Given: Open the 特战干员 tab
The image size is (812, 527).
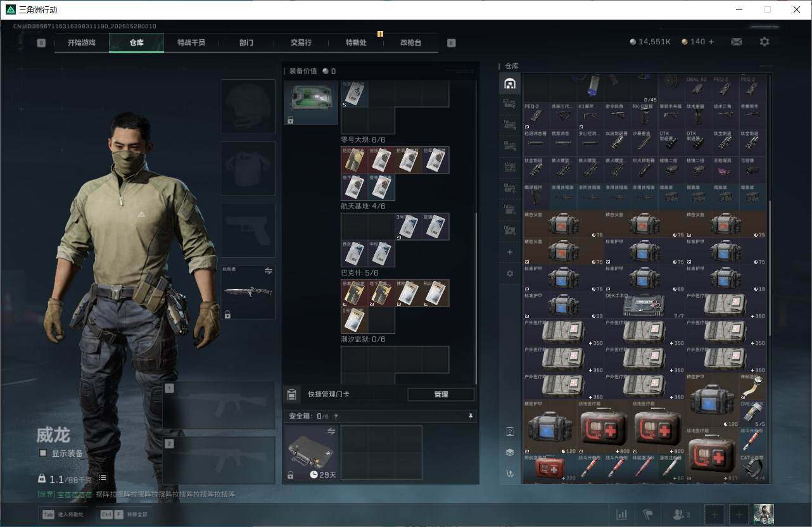Looking at the screenshot, I should coord(191,42).
